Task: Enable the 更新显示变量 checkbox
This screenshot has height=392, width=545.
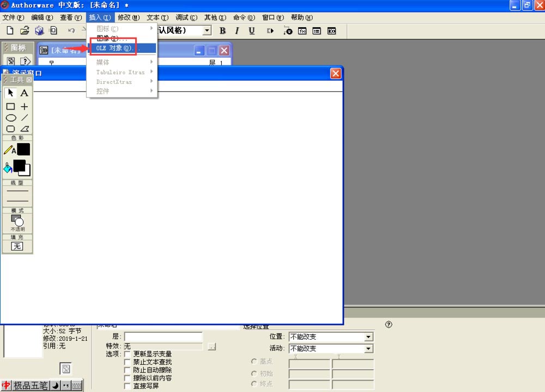Action: coord(127,354)
